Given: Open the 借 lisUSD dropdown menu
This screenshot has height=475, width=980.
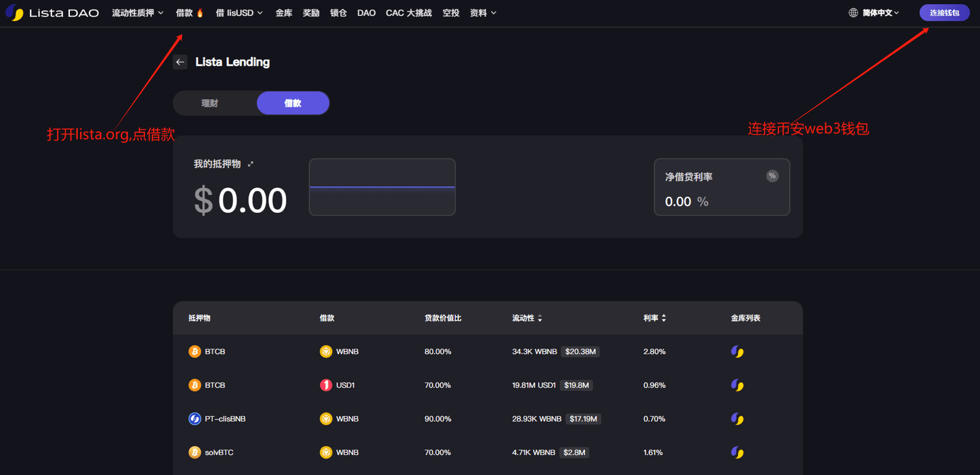Looking at the screenshot, I should tap(239, 13).
